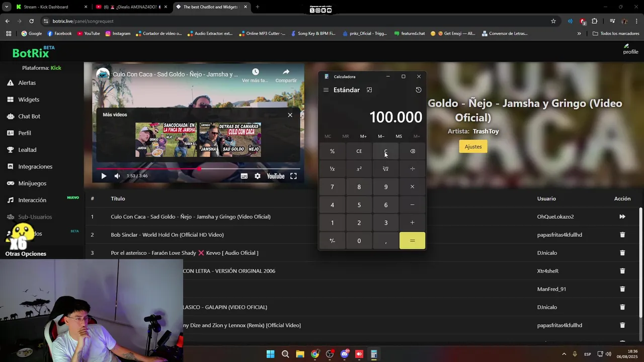
Task: Click calculator plus/minus sign key
Action: pyautogui.click(x=332, y=241)
